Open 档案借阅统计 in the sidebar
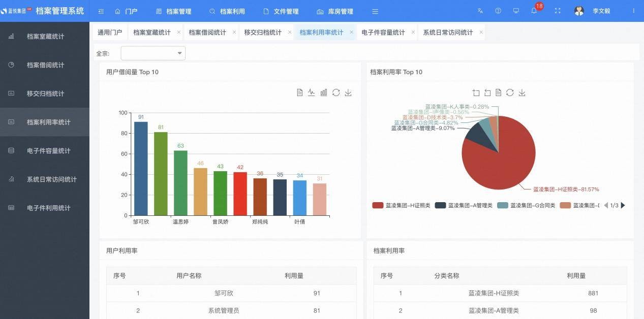Viewport: 644px width, 319px height. 45,65
